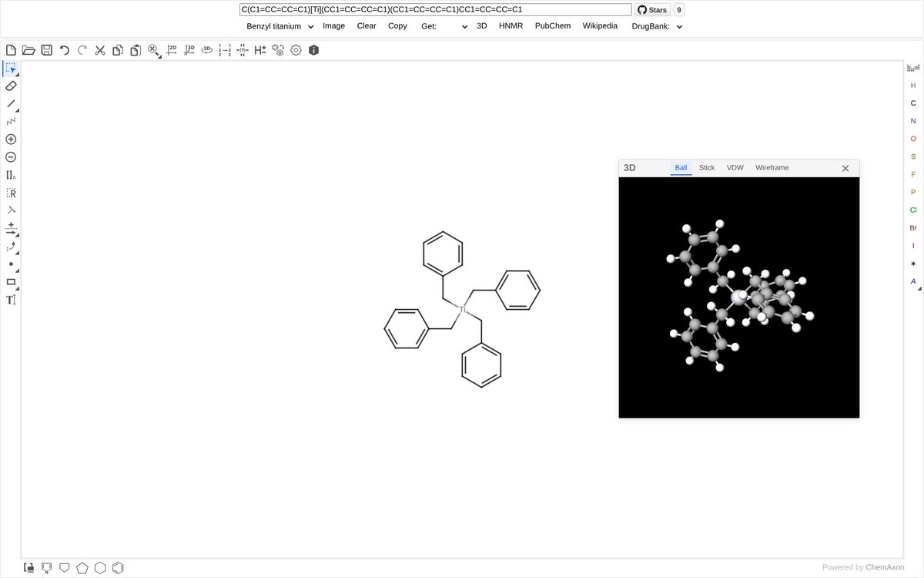Viewport: 924px width, 578px height.
Task: Select the R-group tool
Action: 11,193
